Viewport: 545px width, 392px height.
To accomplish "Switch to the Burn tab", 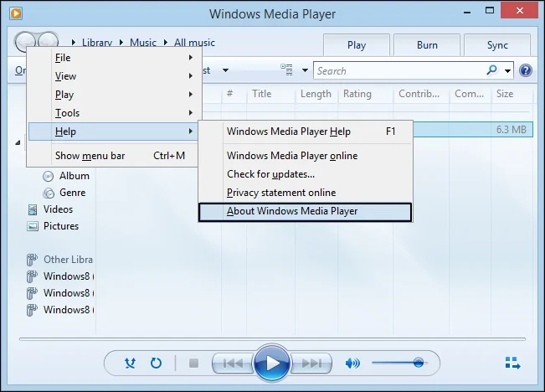I will coord(427,45).
